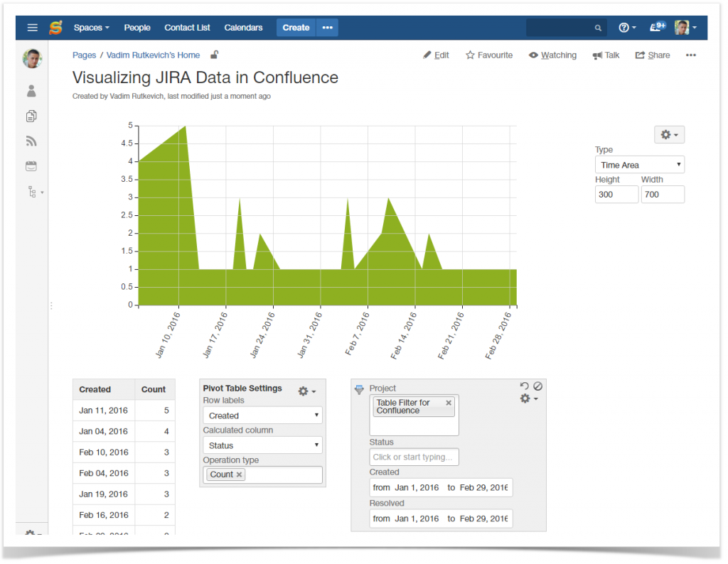Open the People menu item
The height and width of the screenshot is (564, 728).
(x=136, y=28)
